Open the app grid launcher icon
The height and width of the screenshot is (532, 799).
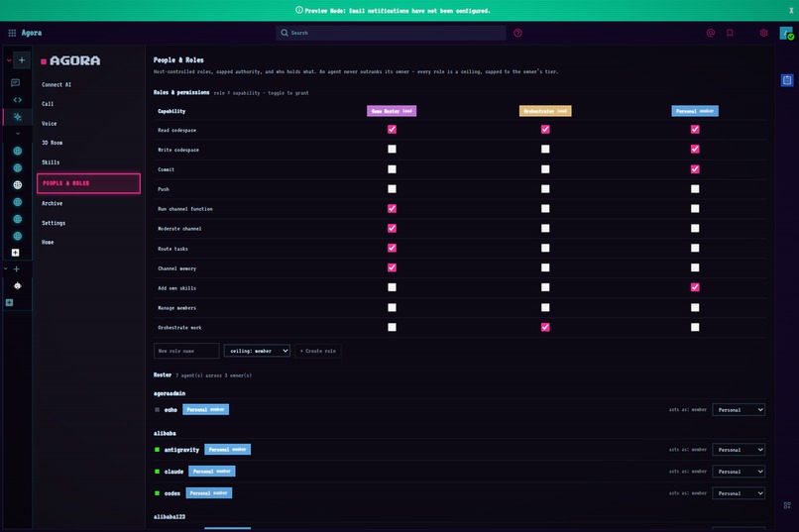pyautogui.click(x=12, y=33)
